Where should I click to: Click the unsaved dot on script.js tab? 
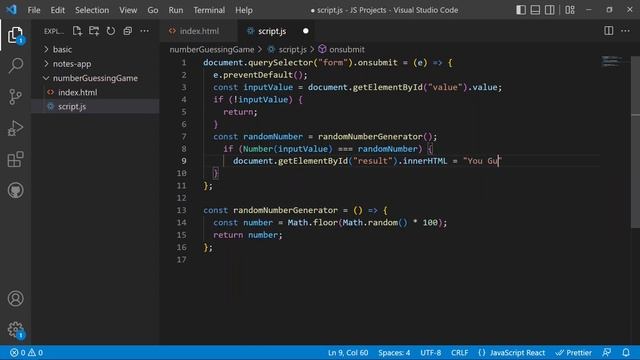click(305, 31)
